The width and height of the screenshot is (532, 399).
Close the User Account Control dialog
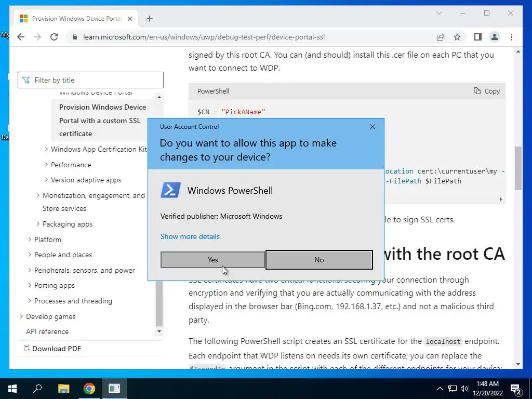click(x=372, y=127)
